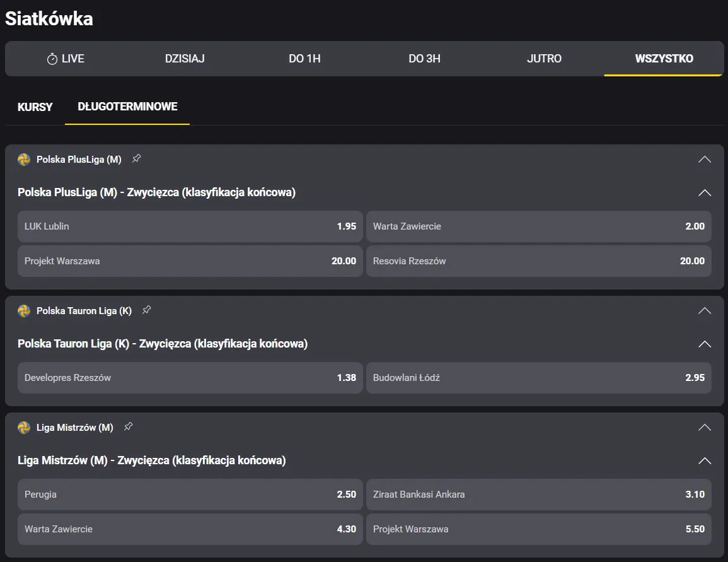Collapse Liga Mistrzów Zwycięzca market chevron
728x562 pixels.
pos(704,460)
